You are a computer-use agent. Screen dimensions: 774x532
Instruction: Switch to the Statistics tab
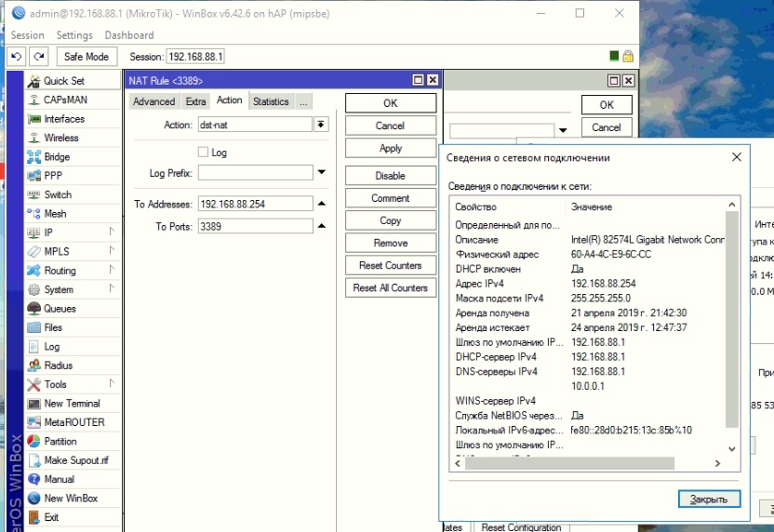click(x=271, y=101)
